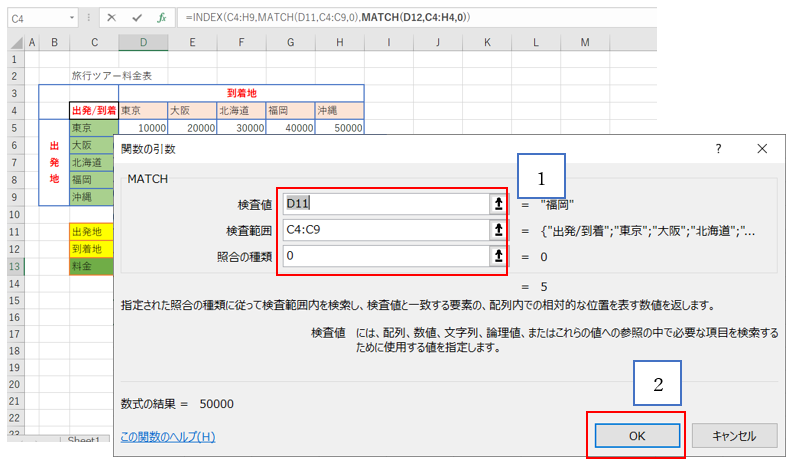Select row 11 header

[x=14, y=231]
